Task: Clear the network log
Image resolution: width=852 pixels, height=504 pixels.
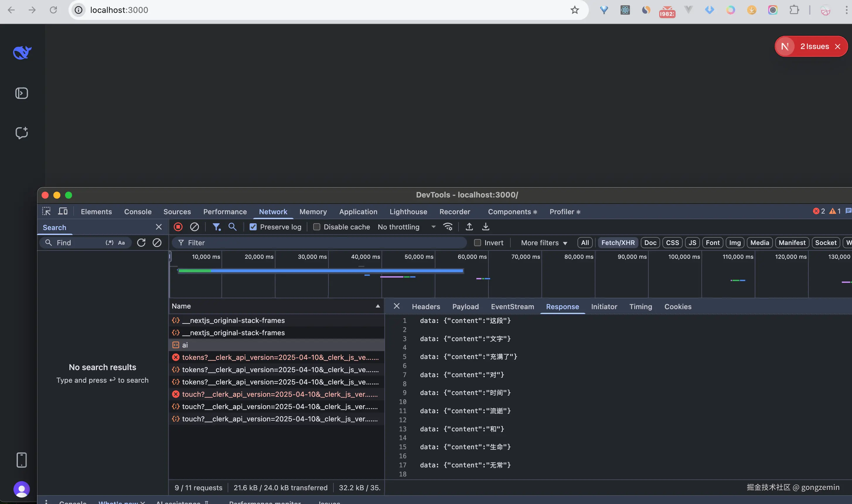Action: (x=194, y=227)
